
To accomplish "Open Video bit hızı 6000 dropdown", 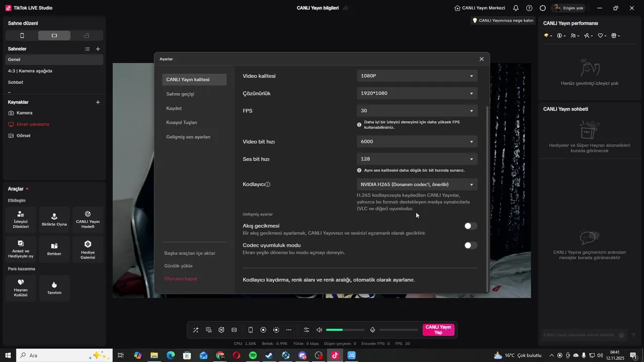I will coord(417,142).
